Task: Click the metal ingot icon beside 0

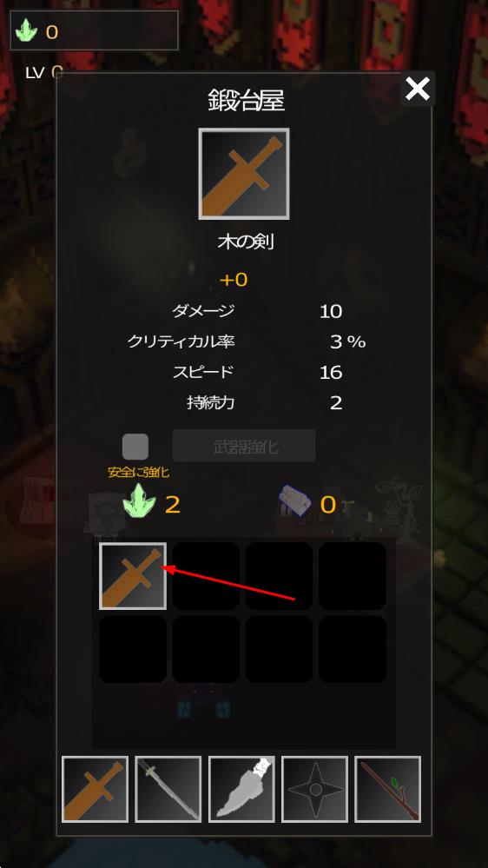Action: (x=295, y=501)
